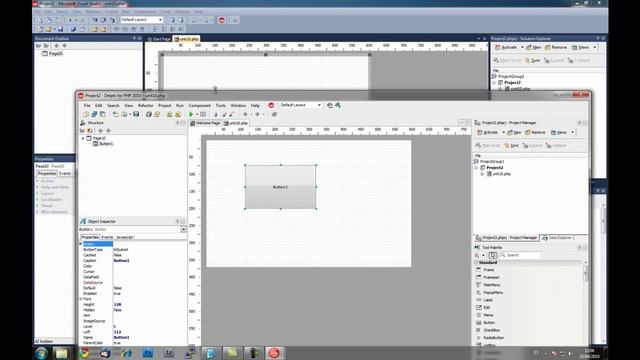
Task: Open the Default Layout dropdown in Delphi
Action: coord(319,105)
